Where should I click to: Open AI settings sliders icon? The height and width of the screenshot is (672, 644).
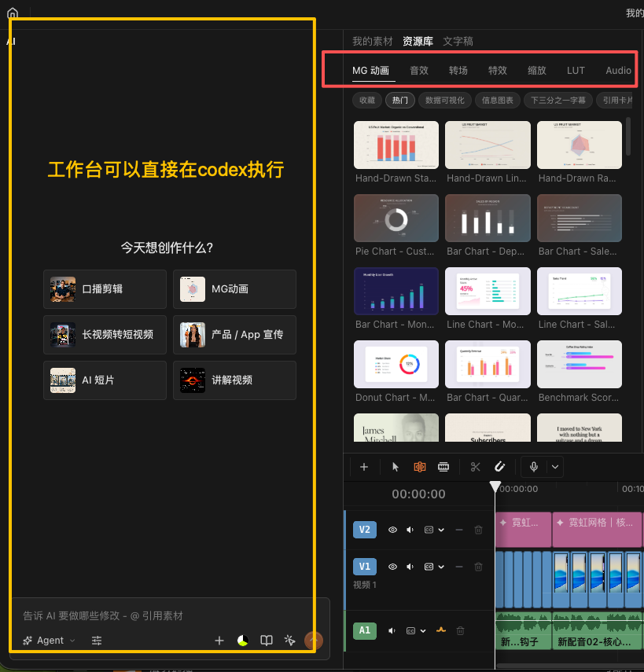pos(97,641)
